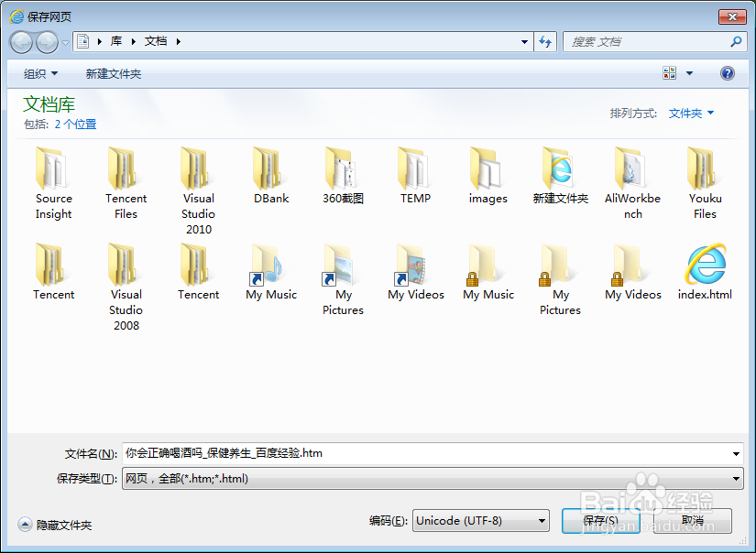The image size is (756, 553).
Task: Click the 取消 button
Action: coord(693,521)
